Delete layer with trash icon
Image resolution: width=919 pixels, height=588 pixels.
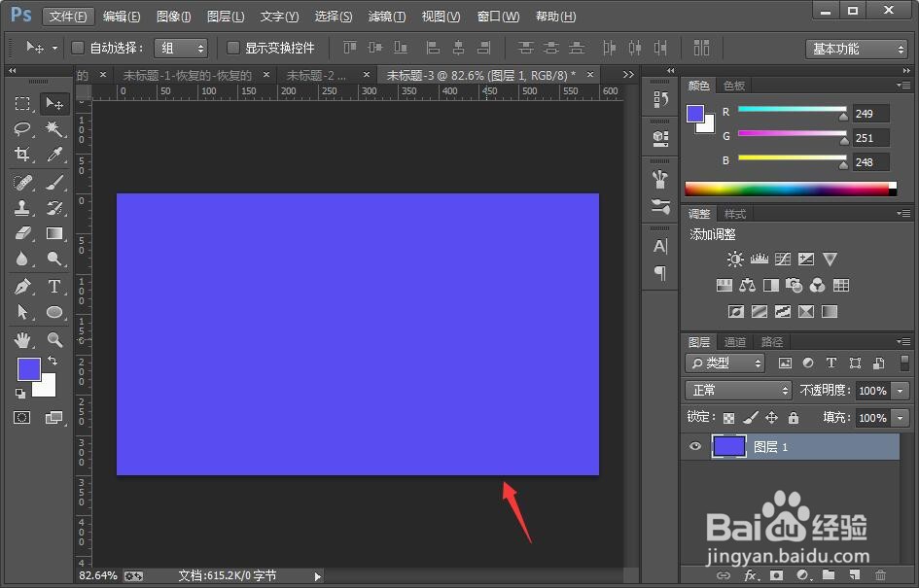(x=880, y=575)
